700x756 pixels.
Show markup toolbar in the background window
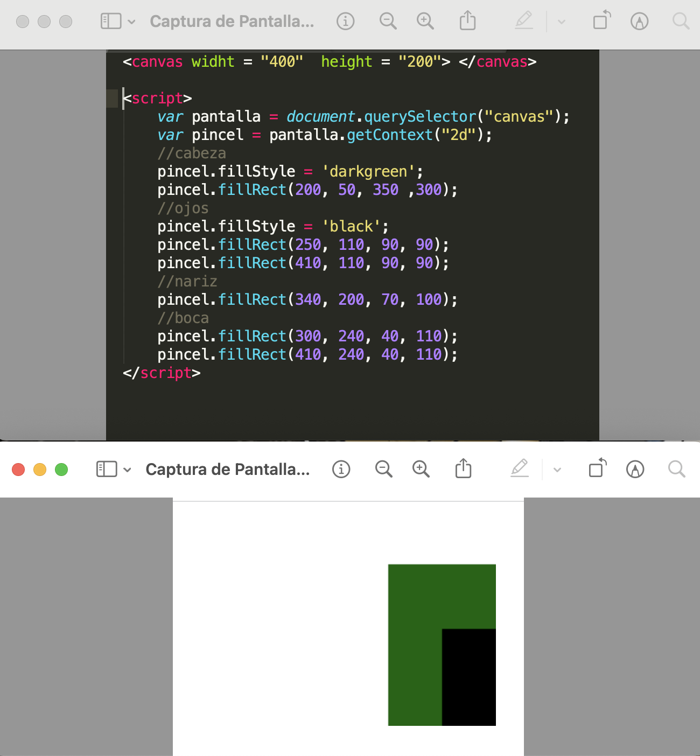pos(640,21)
